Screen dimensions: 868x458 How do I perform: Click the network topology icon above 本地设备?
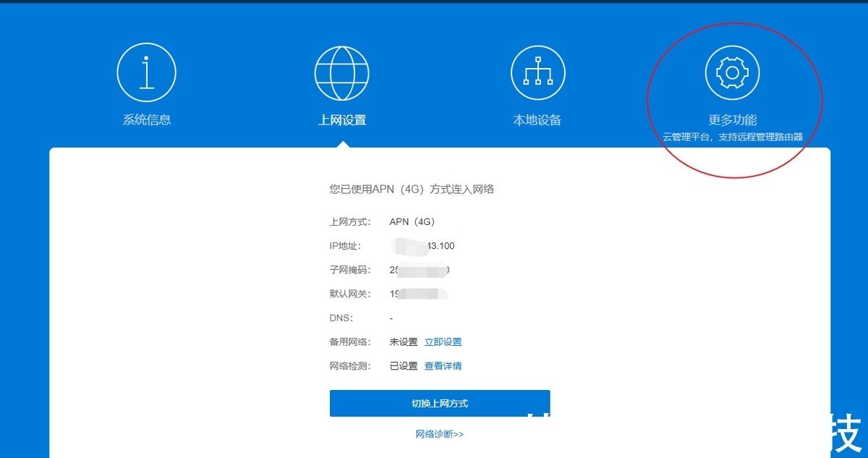537,70
